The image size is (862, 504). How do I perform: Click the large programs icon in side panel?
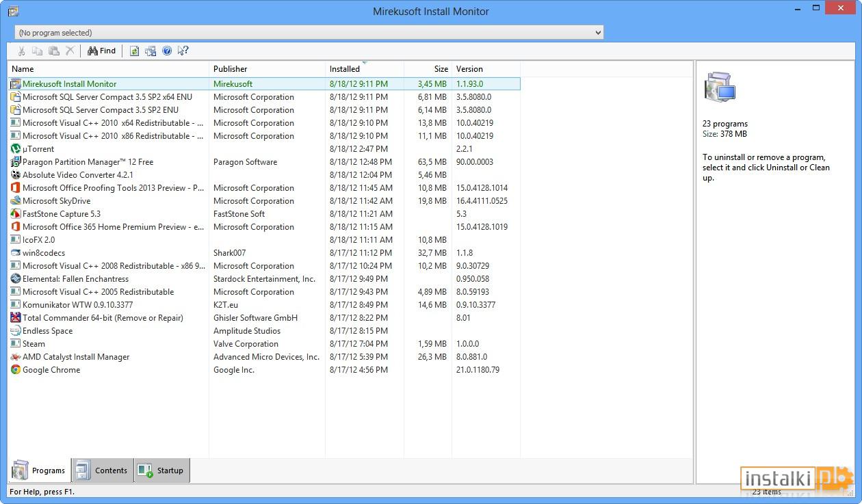720,87
